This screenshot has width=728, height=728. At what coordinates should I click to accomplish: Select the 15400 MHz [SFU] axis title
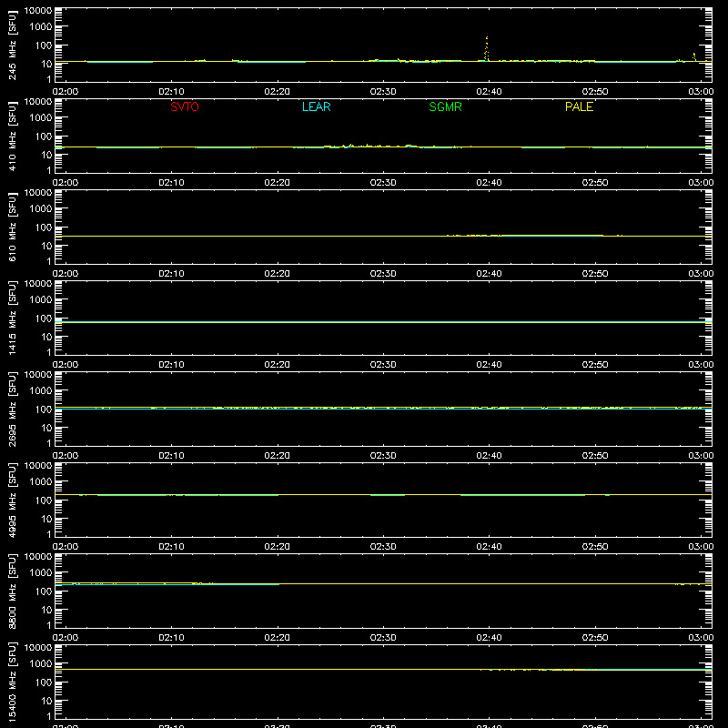[x=12, y=682]
